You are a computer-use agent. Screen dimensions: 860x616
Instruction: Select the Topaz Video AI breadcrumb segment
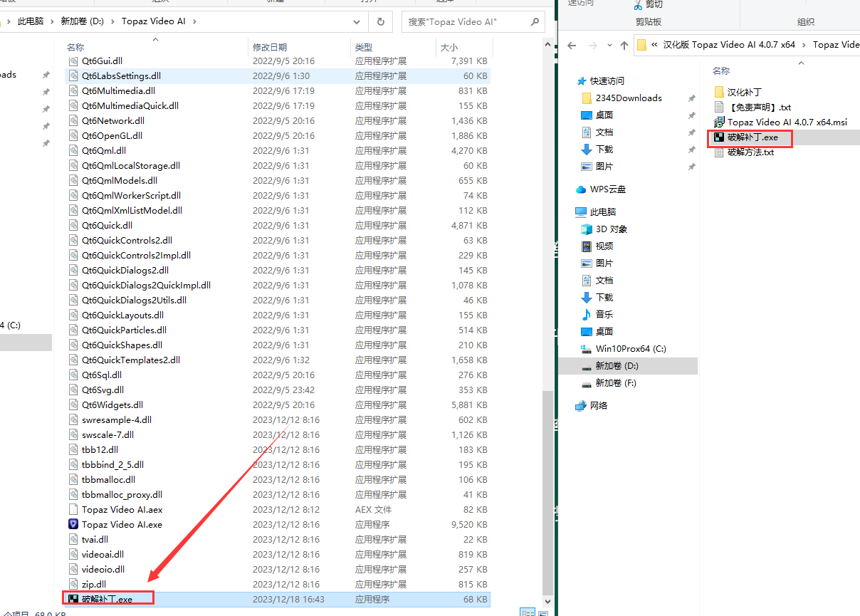tap(154, 21)
